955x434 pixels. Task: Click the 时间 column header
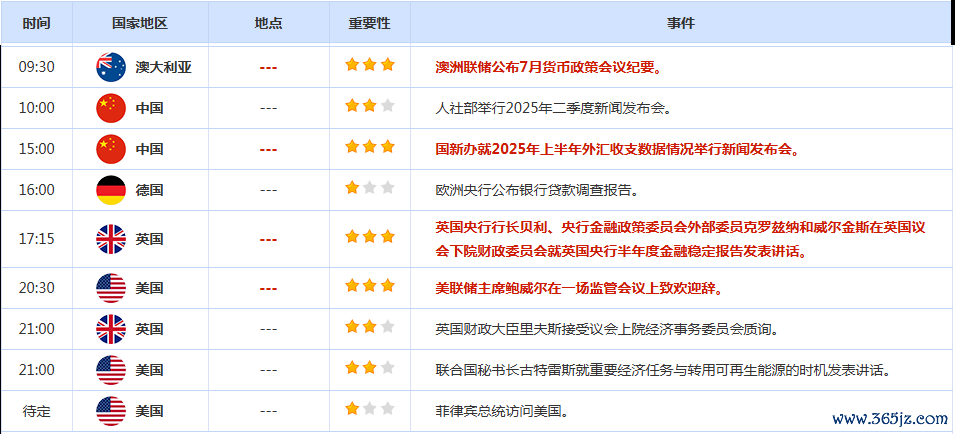[37, 23]
